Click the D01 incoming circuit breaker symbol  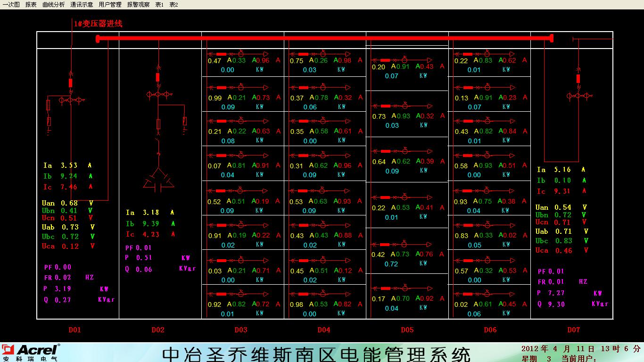[71, 83]
